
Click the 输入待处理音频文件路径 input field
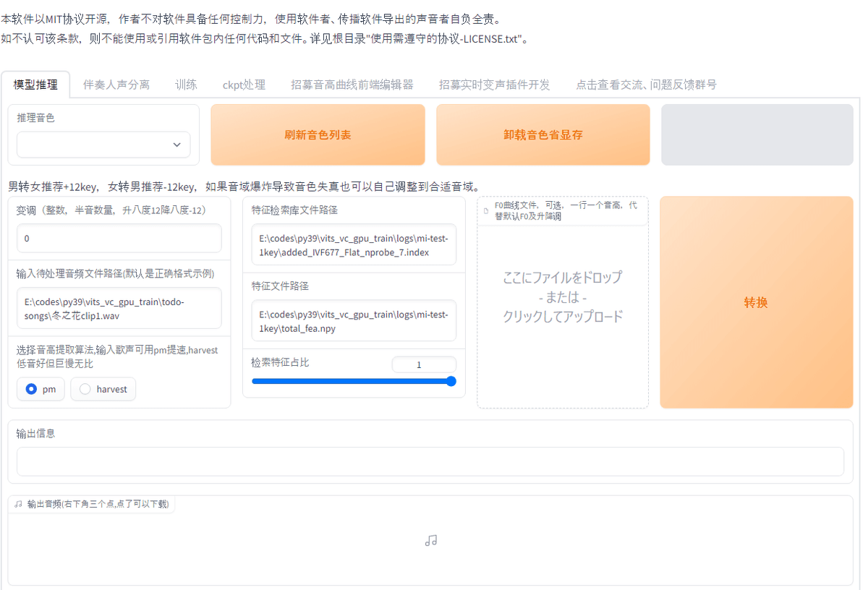(x=119, y=308)
